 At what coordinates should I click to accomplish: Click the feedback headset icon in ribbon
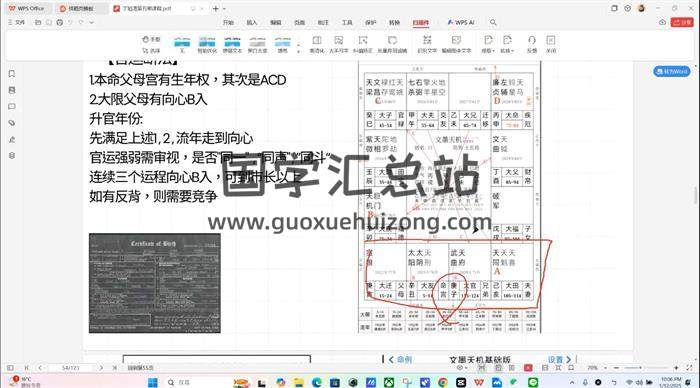[x=531, y=44]
